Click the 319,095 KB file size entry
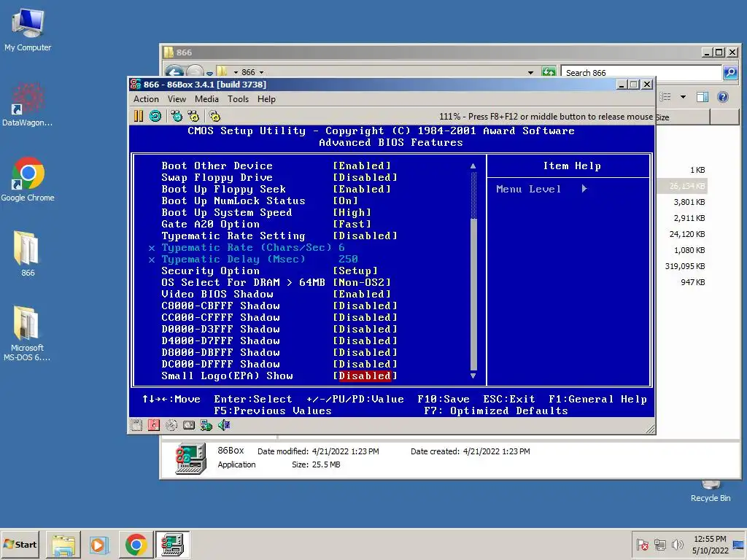 [684, 266]
